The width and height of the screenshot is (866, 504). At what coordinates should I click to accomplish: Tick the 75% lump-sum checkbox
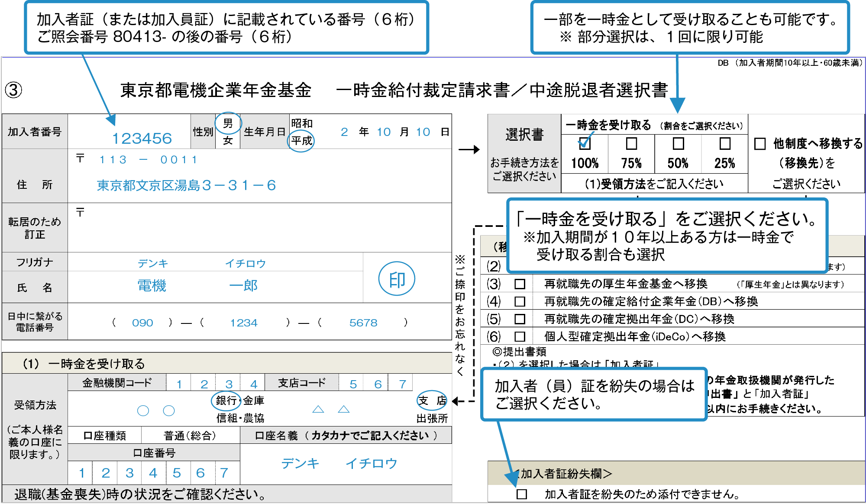click(632, 143)
